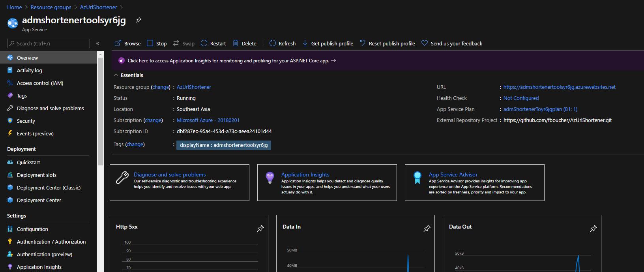Restart the app service
This screenshot has height=272, width=644.
tap(213, 43)
